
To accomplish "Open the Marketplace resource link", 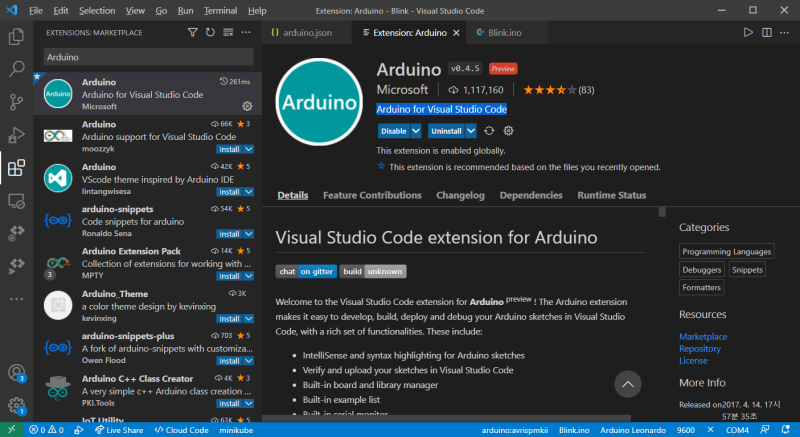I will (x=703, y=337).
